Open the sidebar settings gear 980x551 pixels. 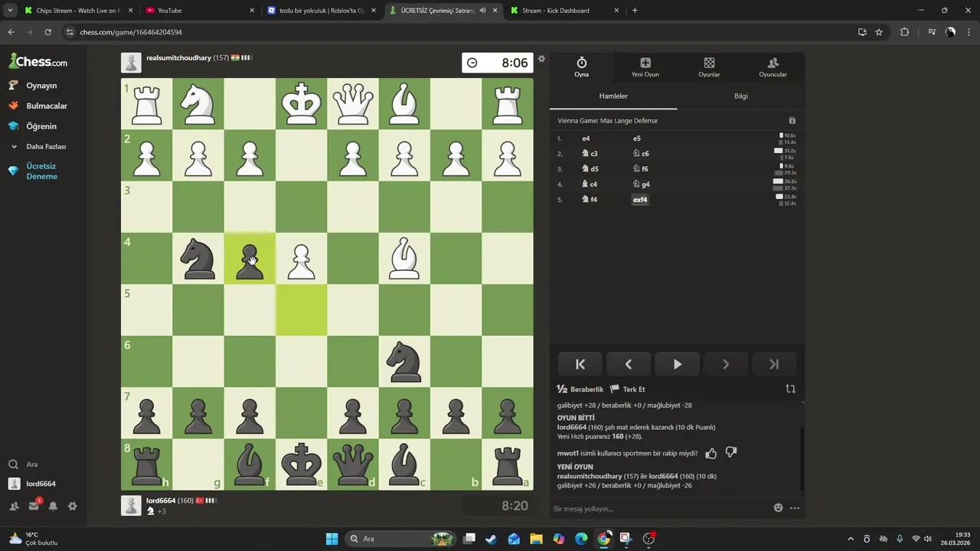[72, 506]
